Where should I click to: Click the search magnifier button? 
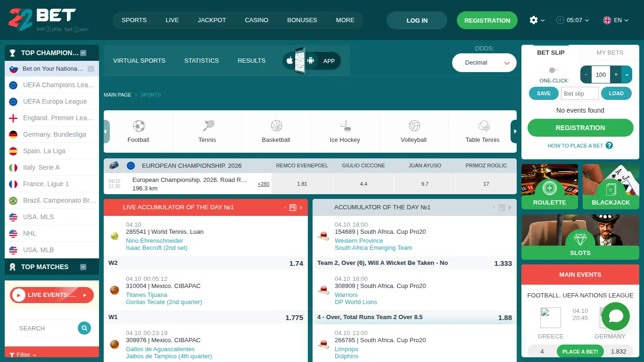84,328
